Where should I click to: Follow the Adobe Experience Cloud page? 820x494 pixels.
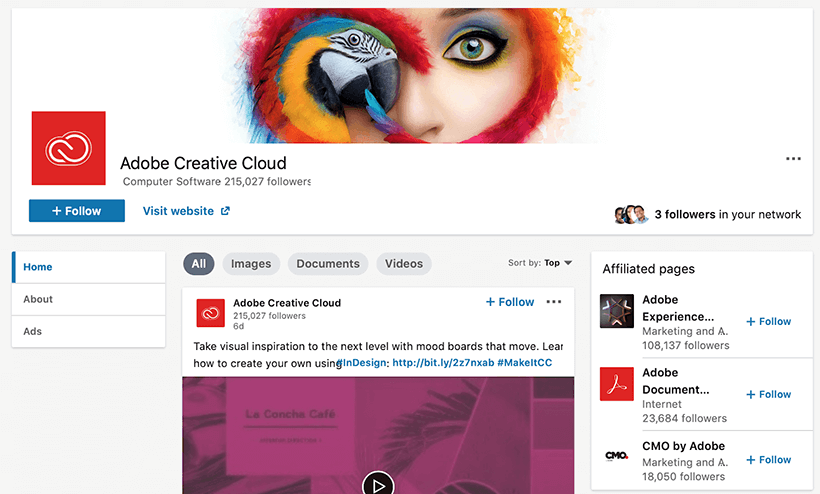[x=768, y=321]
